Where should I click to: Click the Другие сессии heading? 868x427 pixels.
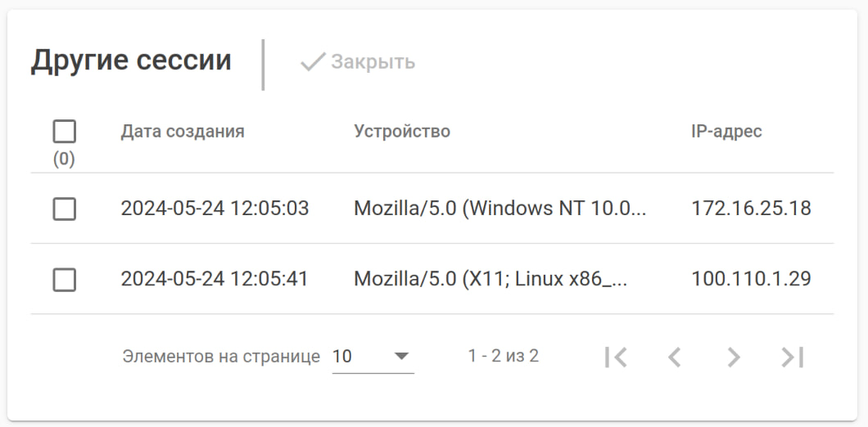pyautogui.click(x=131, y=61)
